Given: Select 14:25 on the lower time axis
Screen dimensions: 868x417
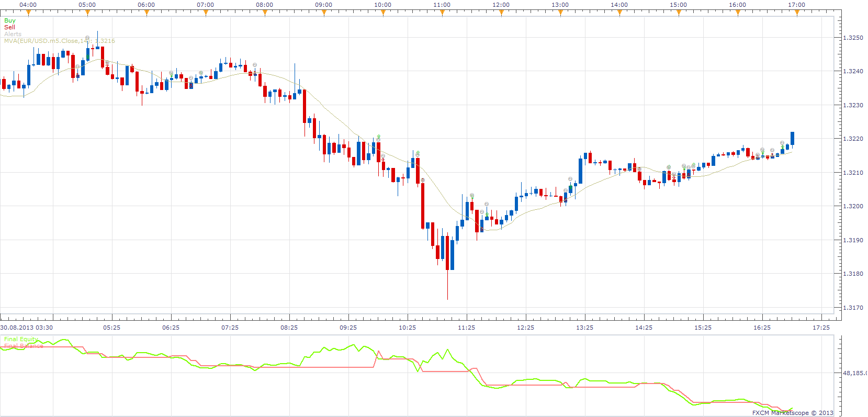Looking at the screenshot, I should [x=644, y=328].
